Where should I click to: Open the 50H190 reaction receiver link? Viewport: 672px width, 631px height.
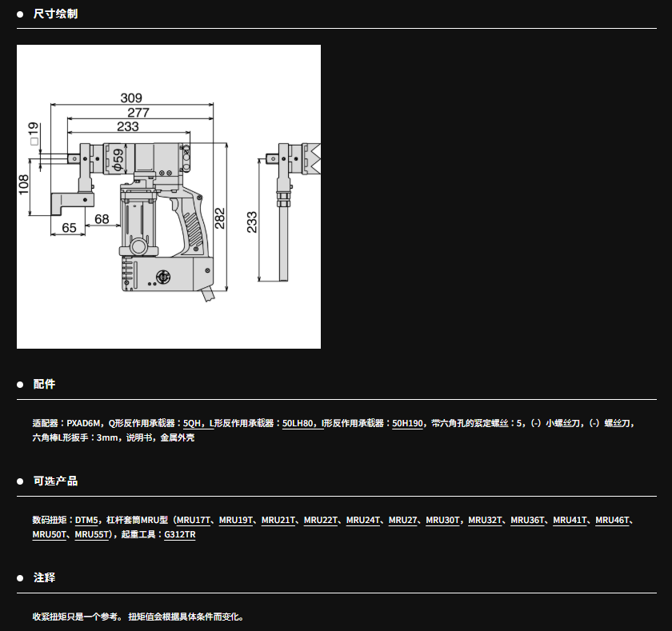point(408,423)
